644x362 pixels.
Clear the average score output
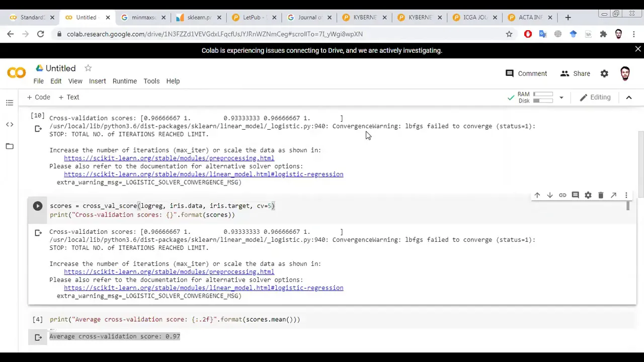(x=38, y=337)
